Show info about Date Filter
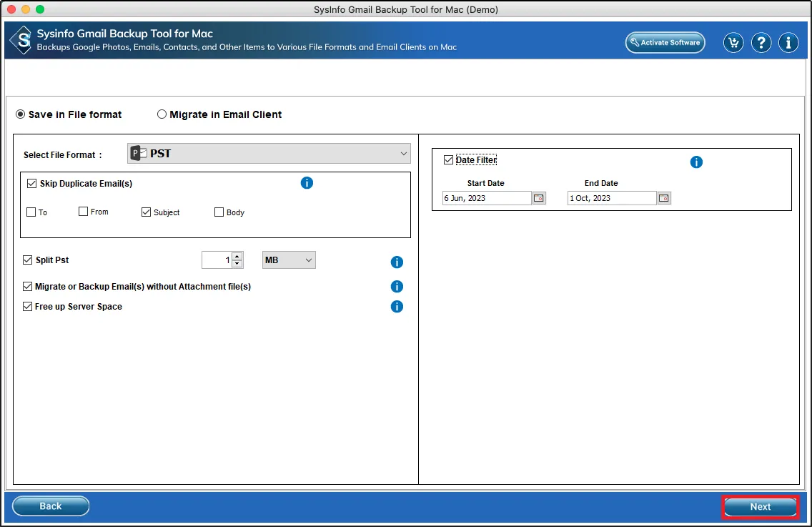This screenshot has width=812, height=527. pos(696,162)
